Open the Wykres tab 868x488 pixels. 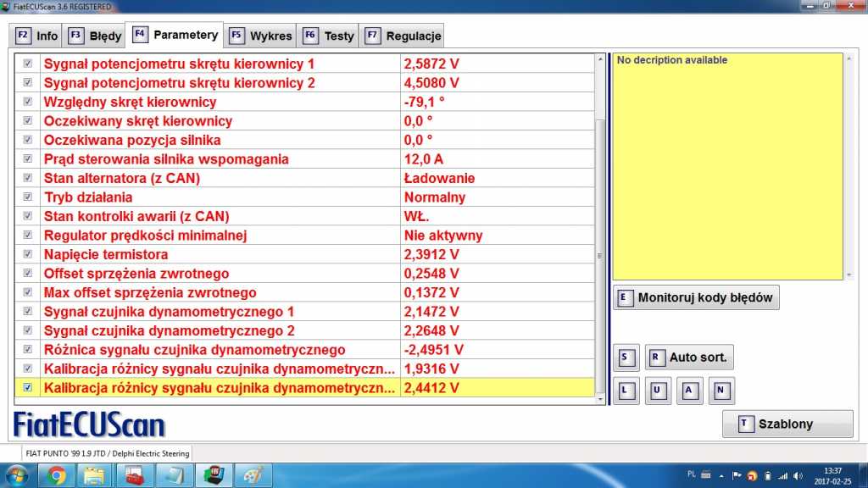(261, 36)
